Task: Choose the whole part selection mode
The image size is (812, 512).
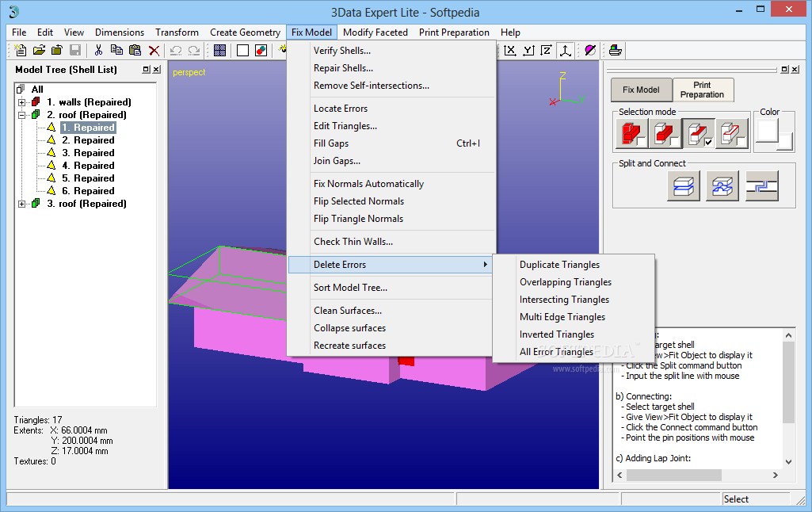Action: (632, 134)
